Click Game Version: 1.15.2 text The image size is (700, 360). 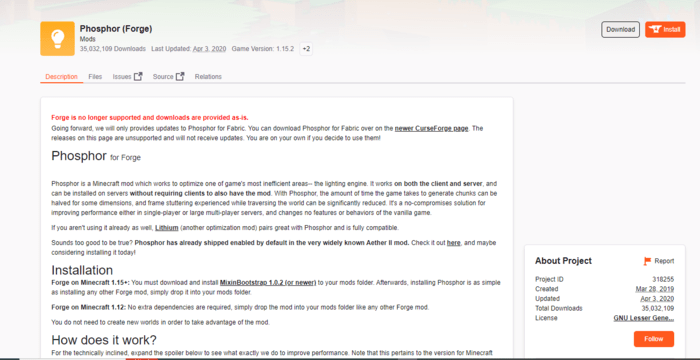click(262, 49)
